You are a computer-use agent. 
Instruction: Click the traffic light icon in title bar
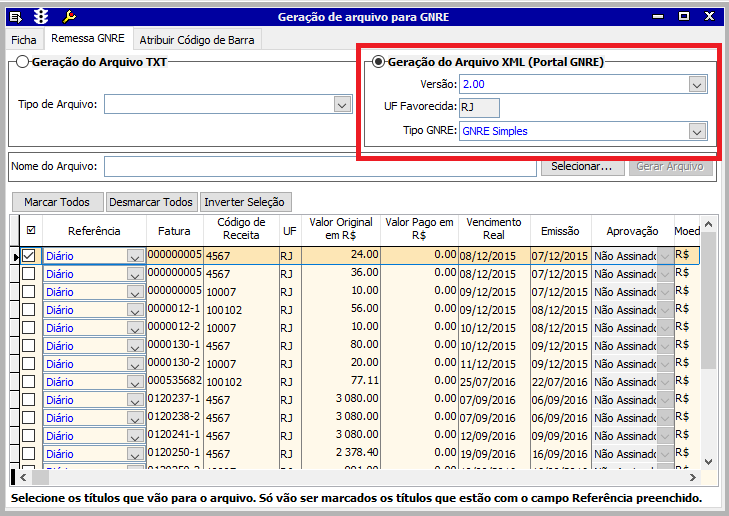[41, 16]
